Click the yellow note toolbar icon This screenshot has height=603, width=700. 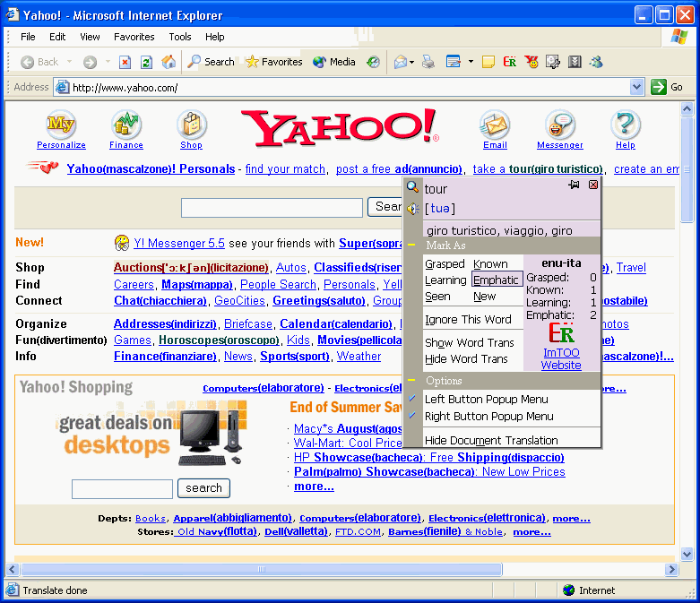coord(488,62)
